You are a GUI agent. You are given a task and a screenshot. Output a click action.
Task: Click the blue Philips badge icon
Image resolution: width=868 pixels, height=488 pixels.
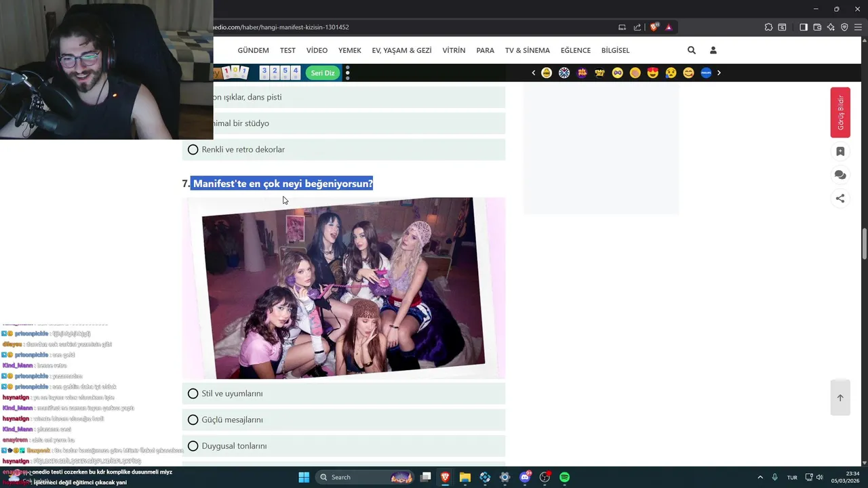(x=706, y=73)
